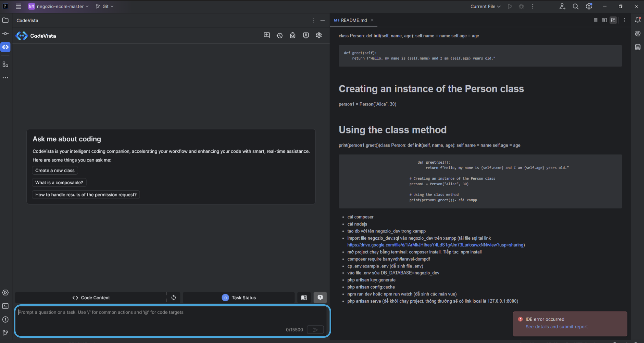Open the main hamburger menu
This screenshot has height=343, width=644.
point(18,7)
